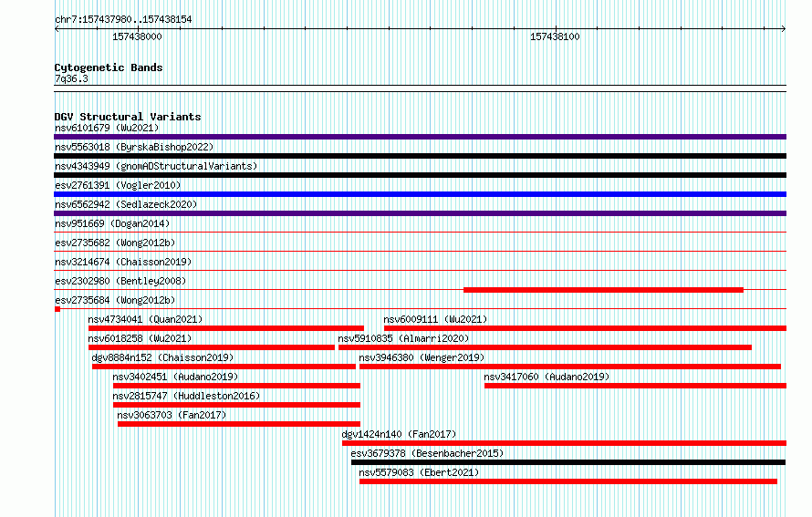Screen dimensions: 812x517
Task: Open the nsv4734041 (Quan2021) label
Action: click(145, 319)
